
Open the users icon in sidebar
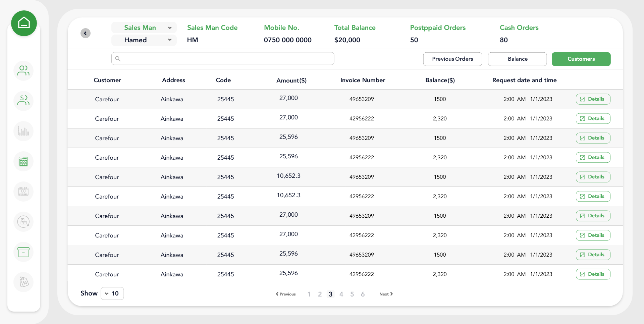[23, 71]
